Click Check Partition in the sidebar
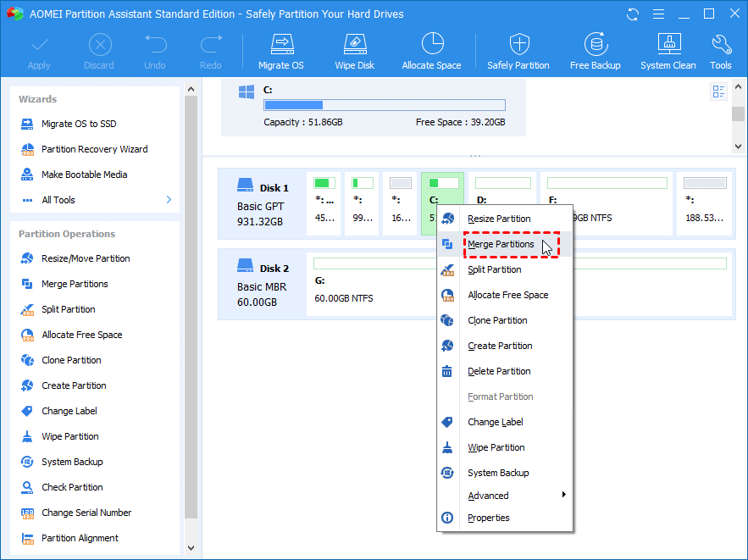Viewport: 748px width, 560px height. coord(72,487)
